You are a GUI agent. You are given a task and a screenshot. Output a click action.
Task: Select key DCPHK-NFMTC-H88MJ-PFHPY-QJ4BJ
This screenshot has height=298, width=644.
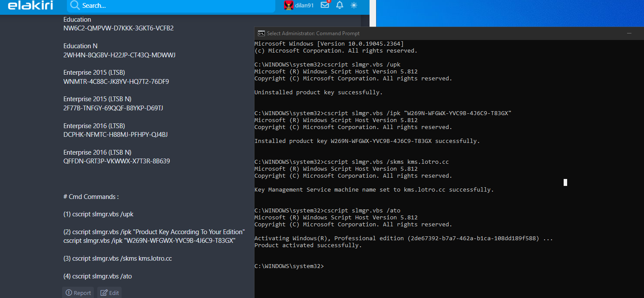click(x=116, y=135)
